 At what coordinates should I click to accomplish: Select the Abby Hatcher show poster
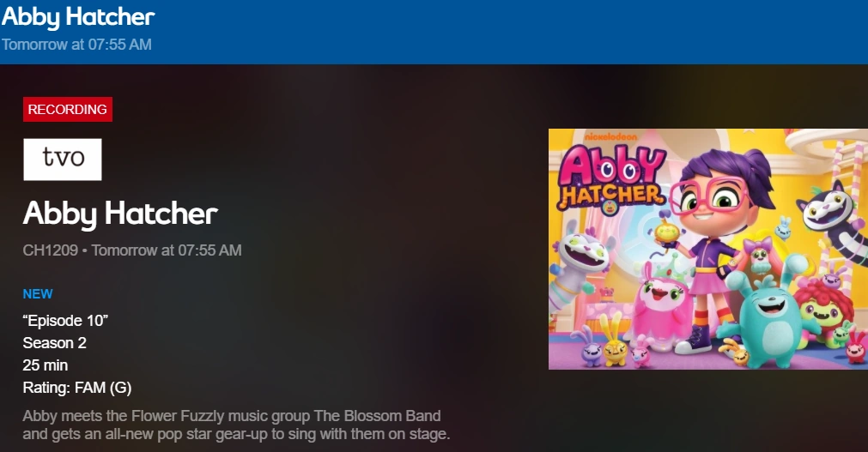[x=708, y=249]
